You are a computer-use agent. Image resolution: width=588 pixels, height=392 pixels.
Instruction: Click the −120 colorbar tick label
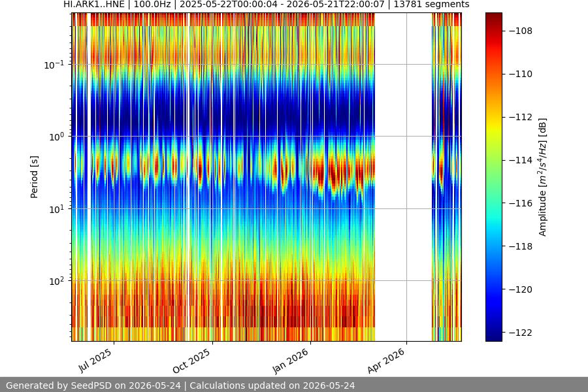coord(521,289)
